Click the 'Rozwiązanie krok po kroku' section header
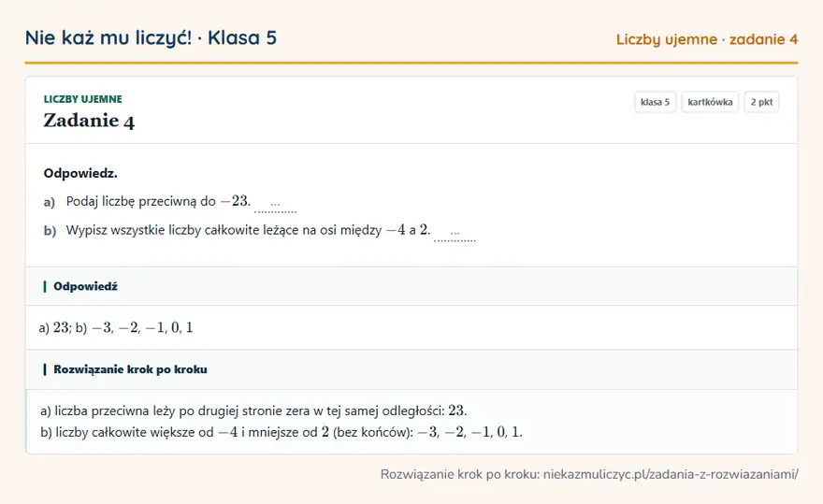 [411, 369]
